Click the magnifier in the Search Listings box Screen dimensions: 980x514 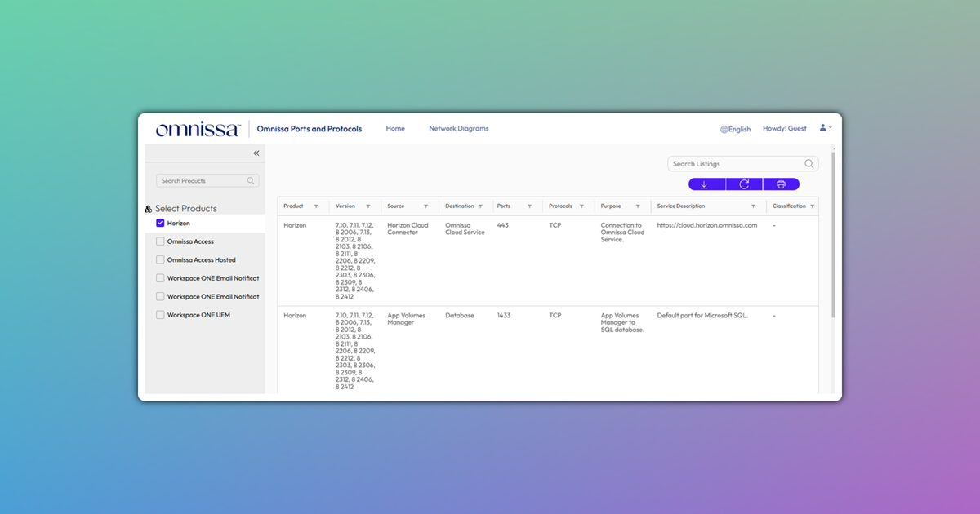[808, 163]
